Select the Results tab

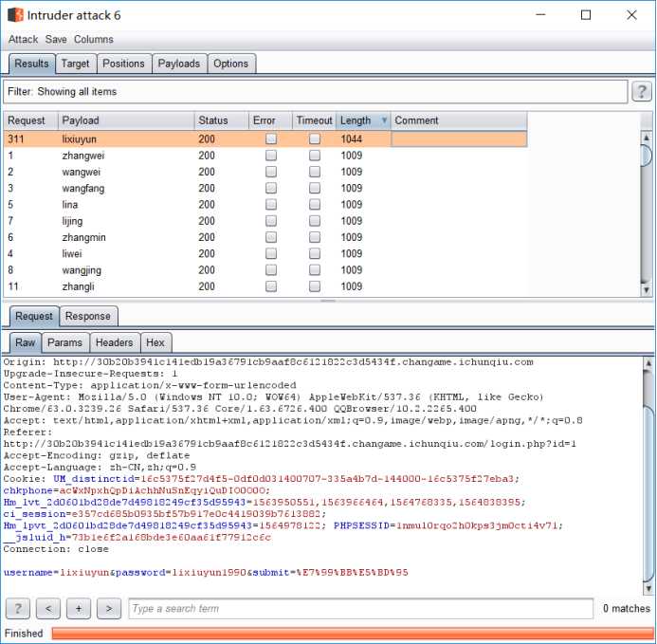pyautogui.click(x=32, y=64)
